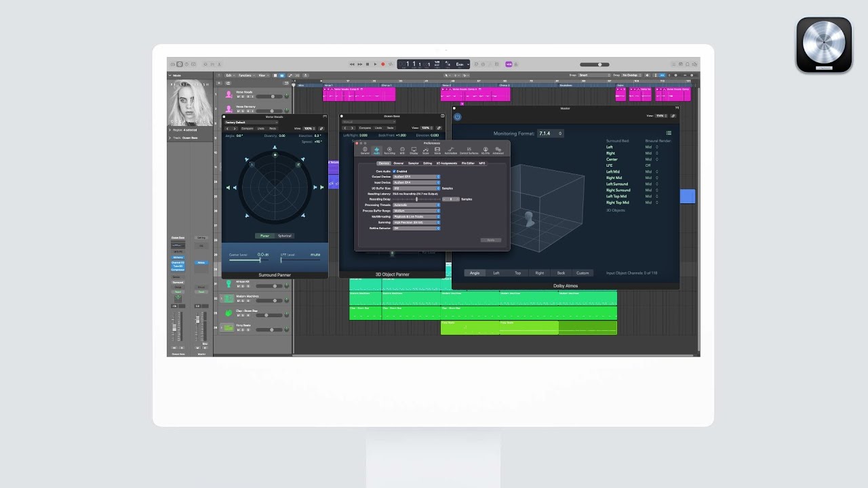The height and width of the screenshot is (488, 868).
Task: Select Top view in Dolby Atmos
Action: (518, 273)
